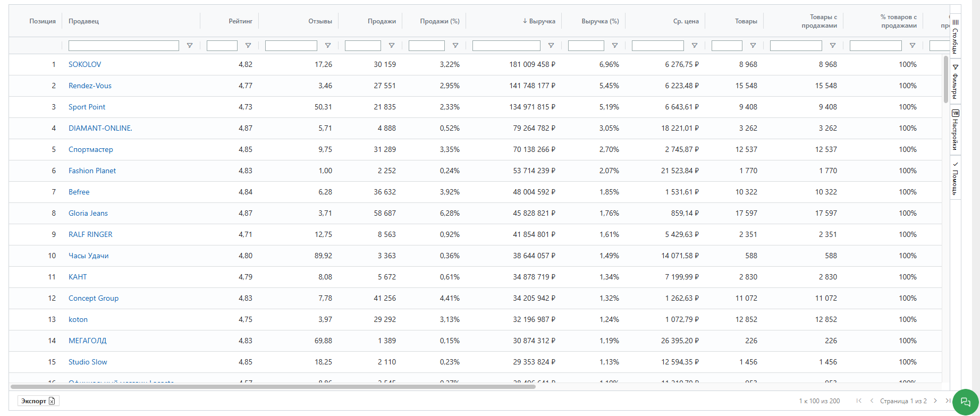
Task: Select pagination text Страница 1 из 2
Action: 903,401
